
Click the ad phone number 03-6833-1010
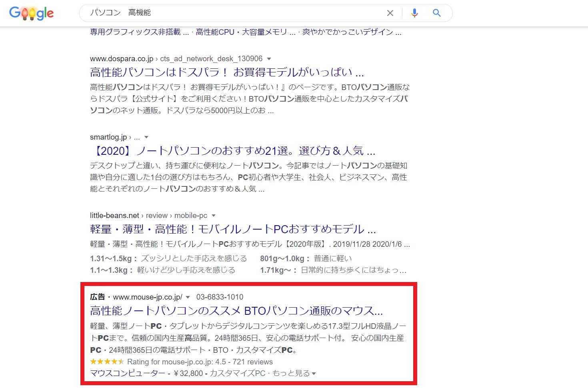click(220, 297)
